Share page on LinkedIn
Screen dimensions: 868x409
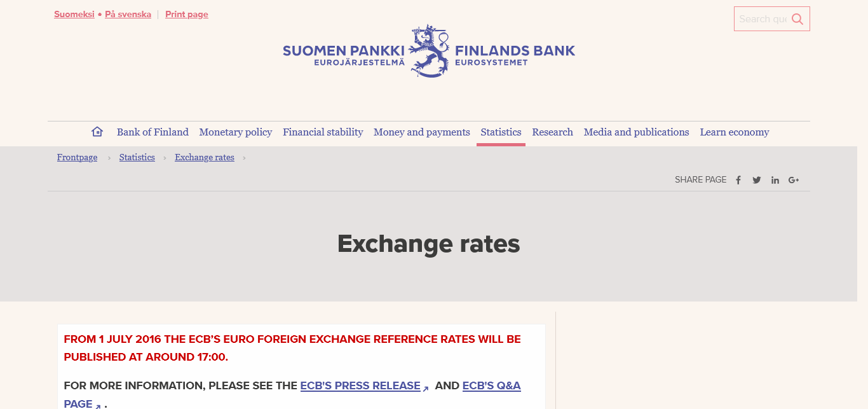(775, 180)
